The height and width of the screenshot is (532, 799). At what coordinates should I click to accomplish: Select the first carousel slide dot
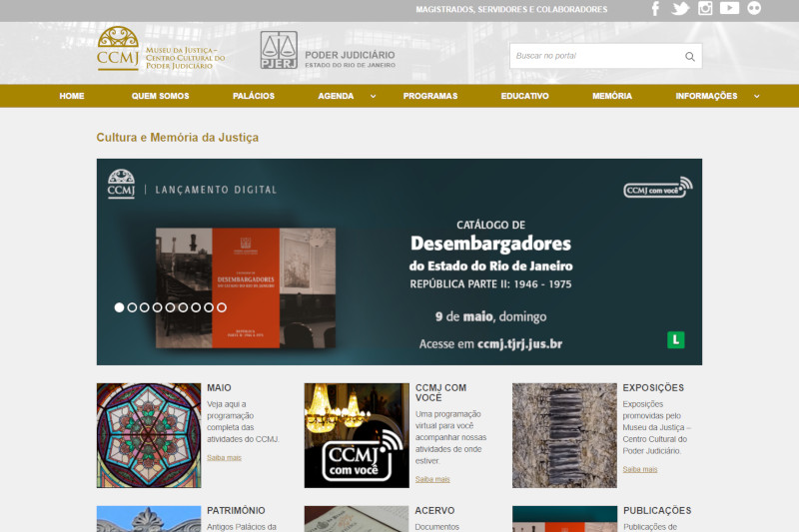coord(119,307)
